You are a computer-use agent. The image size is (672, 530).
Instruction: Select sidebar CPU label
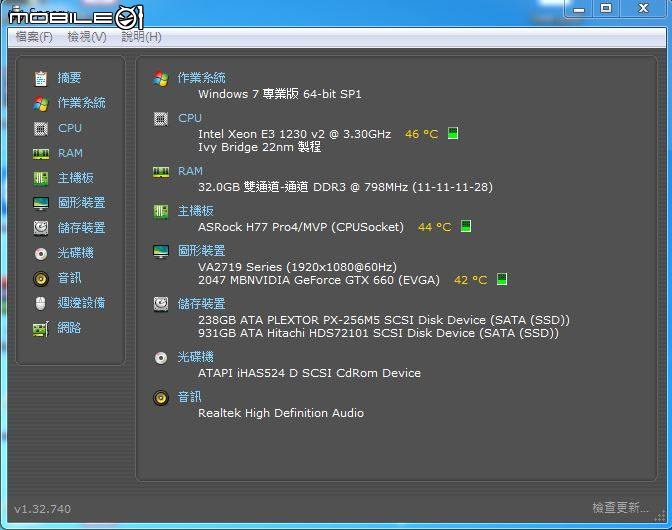(70, 128)
